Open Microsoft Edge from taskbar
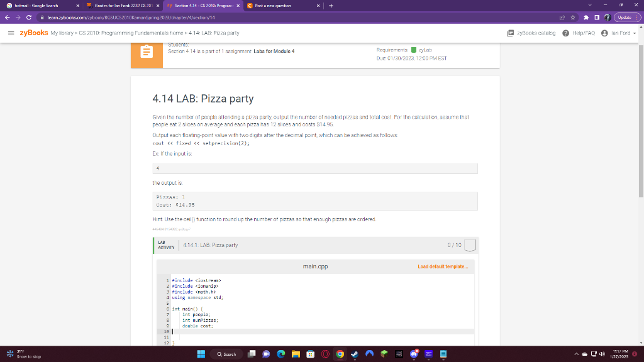This screenshot has width=644, height=362. [x=281, y=354]
